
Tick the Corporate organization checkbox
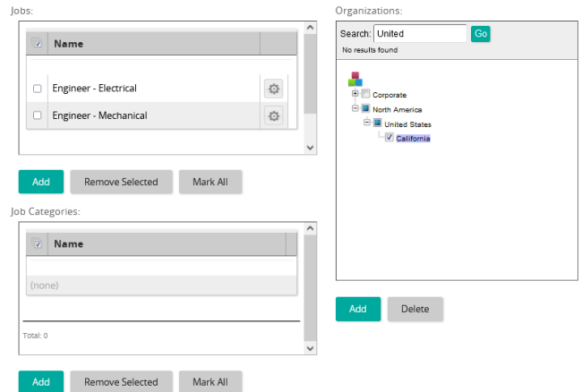pyautogui.click(x=366, y=93)
